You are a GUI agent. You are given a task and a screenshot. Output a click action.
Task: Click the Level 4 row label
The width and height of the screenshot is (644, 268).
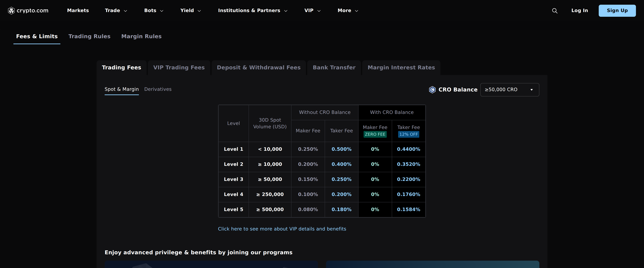233,195
